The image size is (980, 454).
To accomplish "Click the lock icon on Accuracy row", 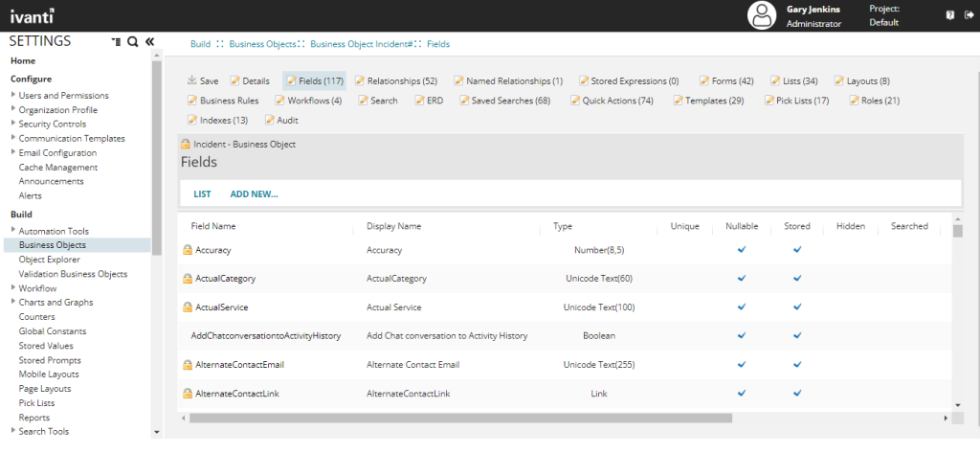I will click(187, 250).
